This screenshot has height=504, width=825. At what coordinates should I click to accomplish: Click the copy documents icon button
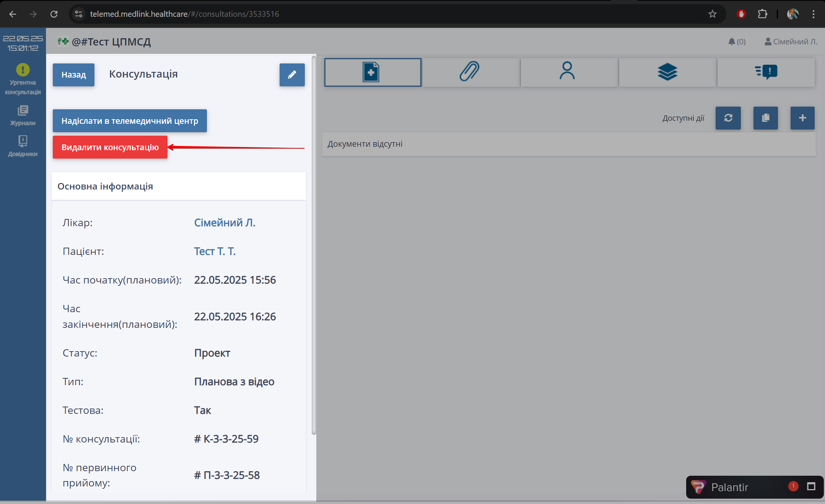pyautogui.click(x=765, y=118)
